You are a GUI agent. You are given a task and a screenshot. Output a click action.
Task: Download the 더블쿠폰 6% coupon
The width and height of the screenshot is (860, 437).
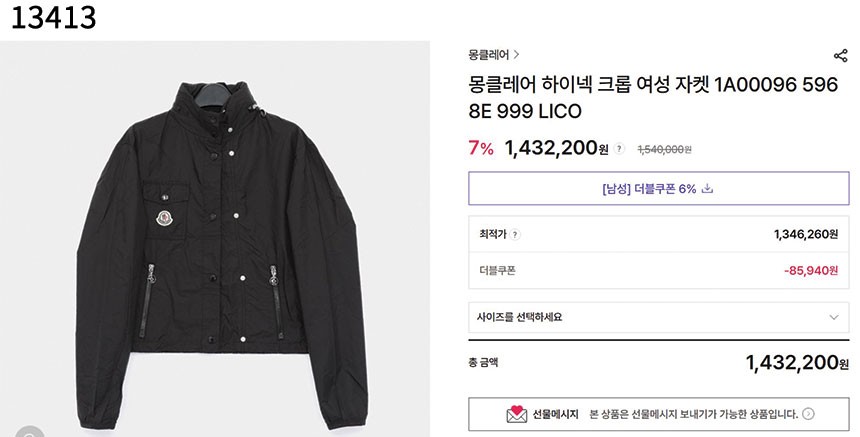click(657, 188)
